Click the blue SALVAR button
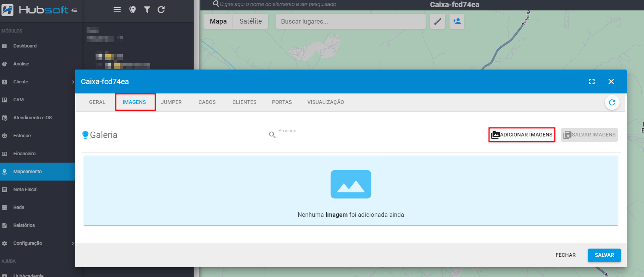 604,255
